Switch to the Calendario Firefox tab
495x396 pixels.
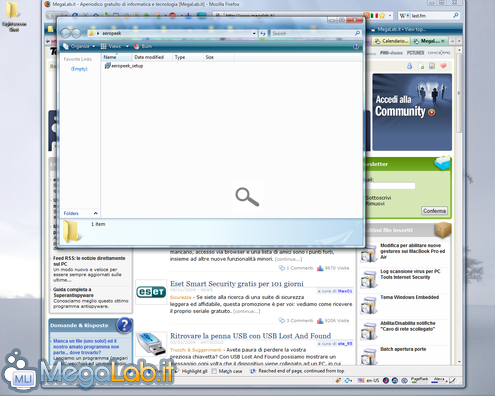391,41
